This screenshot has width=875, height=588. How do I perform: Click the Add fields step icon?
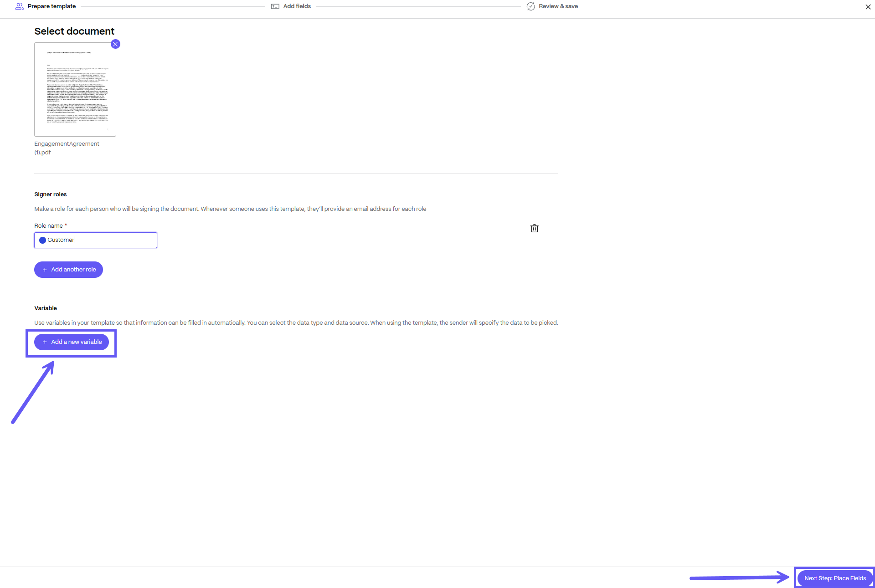[x=275, y=6]
